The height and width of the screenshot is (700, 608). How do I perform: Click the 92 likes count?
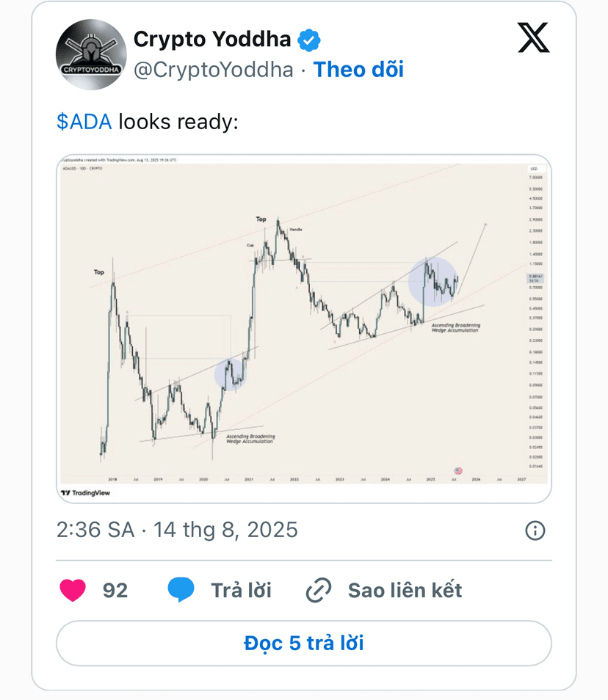[115, 590]
